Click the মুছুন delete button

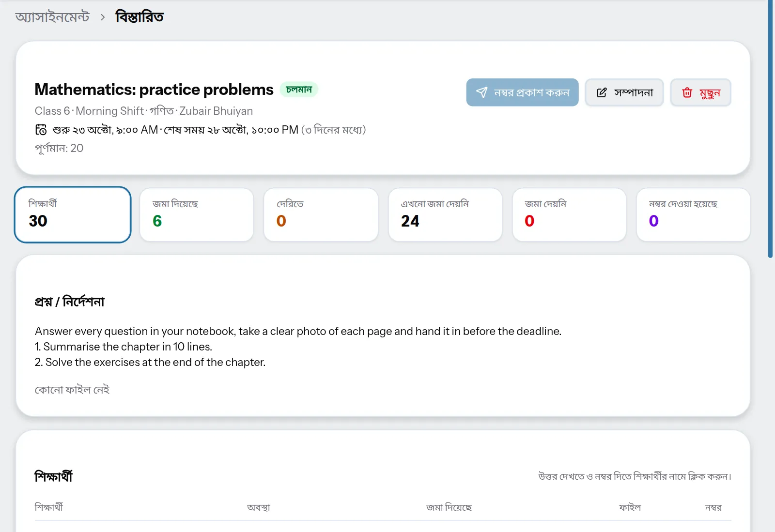[x=700, y=92]
